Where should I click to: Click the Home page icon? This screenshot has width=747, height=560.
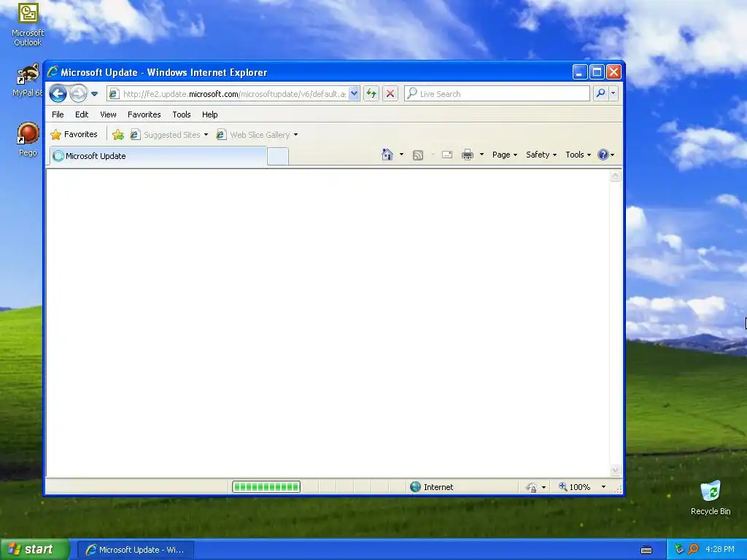coord(387,155)
